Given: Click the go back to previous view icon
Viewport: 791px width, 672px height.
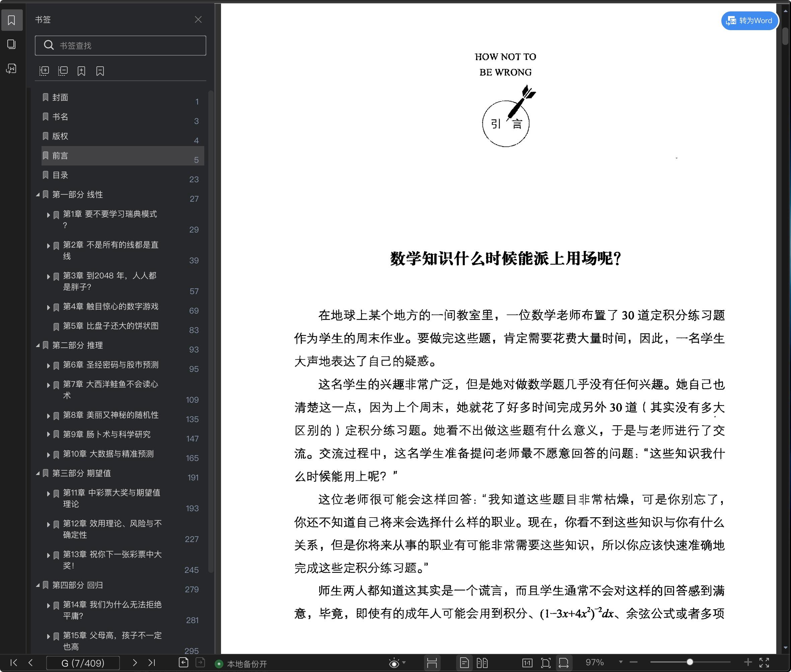Looking at the screenshot, I should coord(184,663).
